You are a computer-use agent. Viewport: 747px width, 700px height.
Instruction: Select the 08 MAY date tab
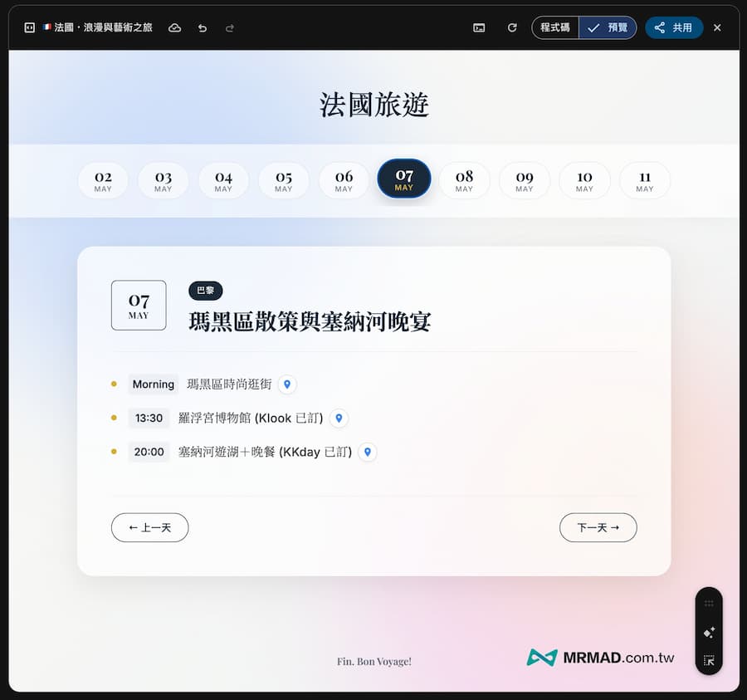coord(464,179)
